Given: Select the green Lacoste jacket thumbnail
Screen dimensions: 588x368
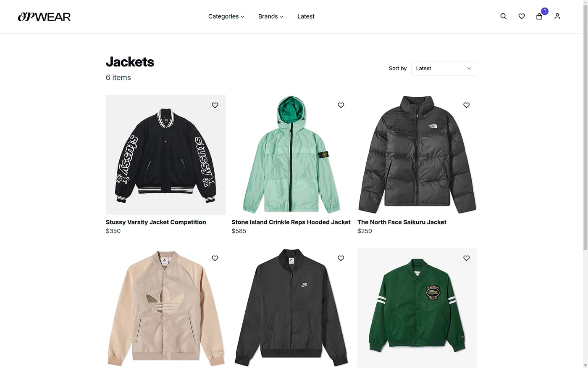Looking at the screenshot, I should [417, 307].
